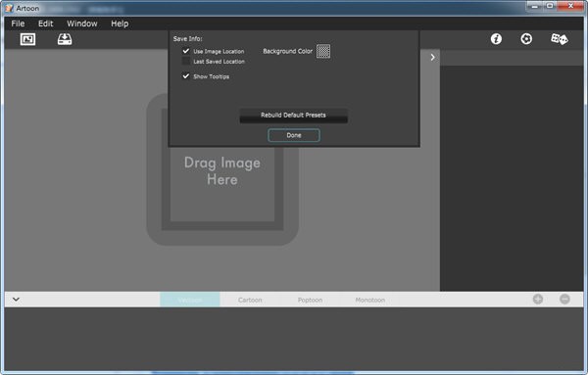Image resolution: width=588 pixels, height=375 pixels.
Task: Uncheck Use Image Location
Action: tap(186, 51)
